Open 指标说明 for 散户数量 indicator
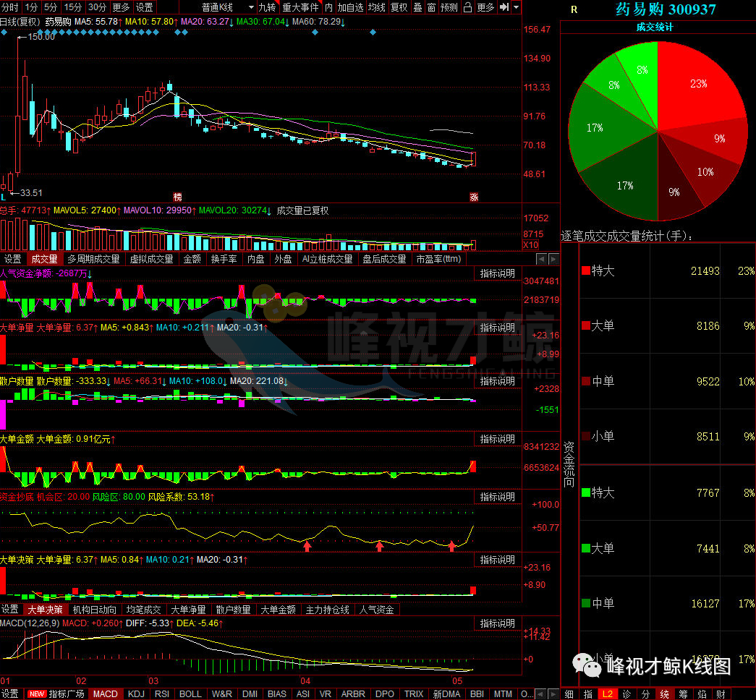This screenshot has height=700, width=756. [497, 381]
